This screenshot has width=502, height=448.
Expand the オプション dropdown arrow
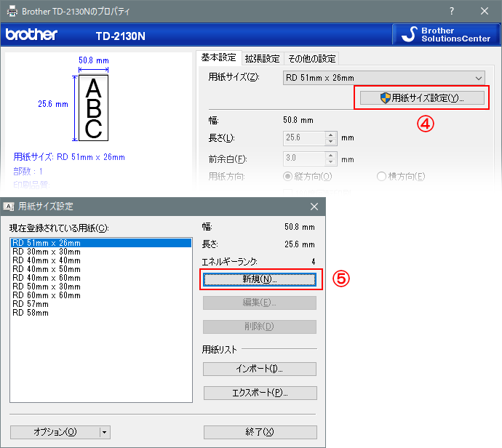tap(105, 432)
